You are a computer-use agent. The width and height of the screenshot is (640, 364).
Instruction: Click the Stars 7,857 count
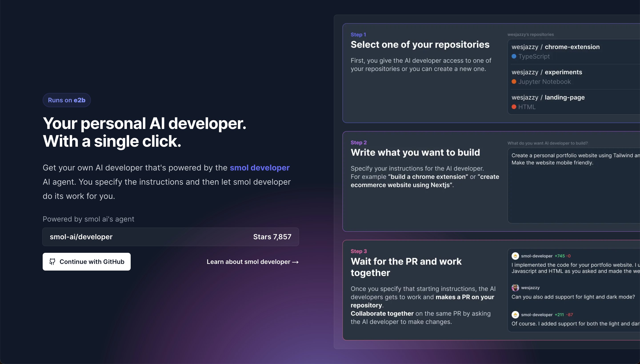pos(272,237)
